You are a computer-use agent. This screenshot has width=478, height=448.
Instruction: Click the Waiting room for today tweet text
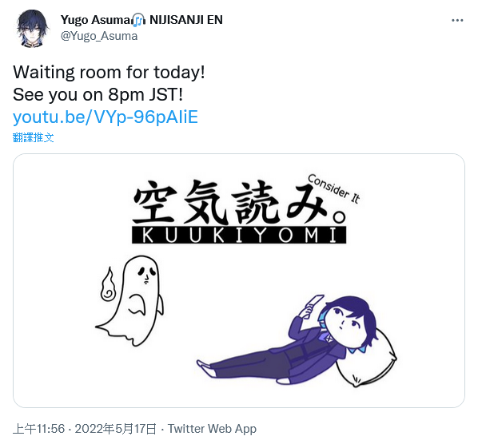pyautogui.click(x=109, y=73)
